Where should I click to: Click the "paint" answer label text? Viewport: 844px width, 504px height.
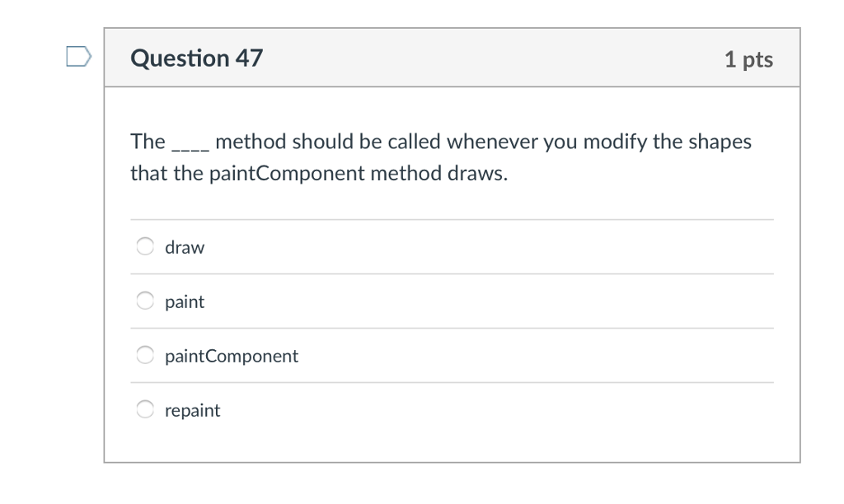(185, 301)
